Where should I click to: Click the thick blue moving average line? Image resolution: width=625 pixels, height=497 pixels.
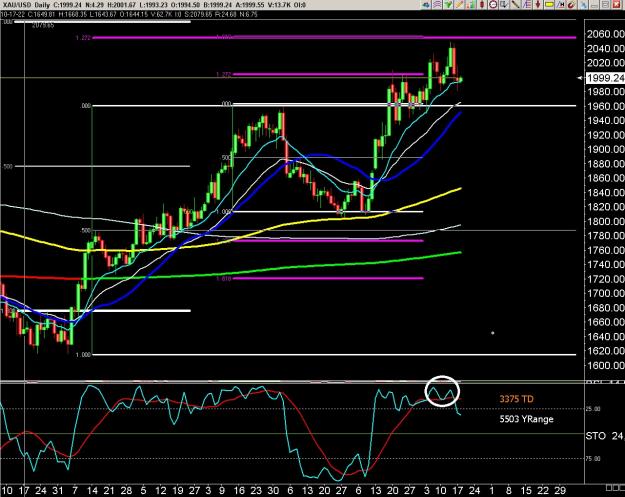point(327,155)
